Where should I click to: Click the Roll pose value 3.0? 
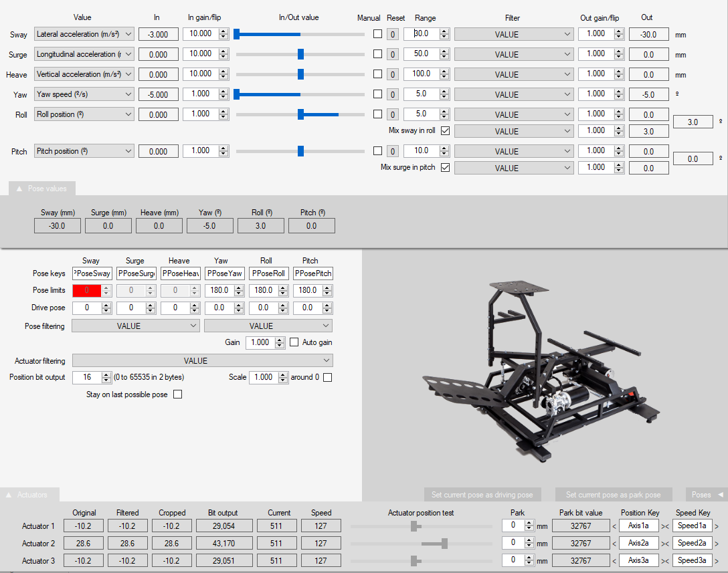pos(260,226)
